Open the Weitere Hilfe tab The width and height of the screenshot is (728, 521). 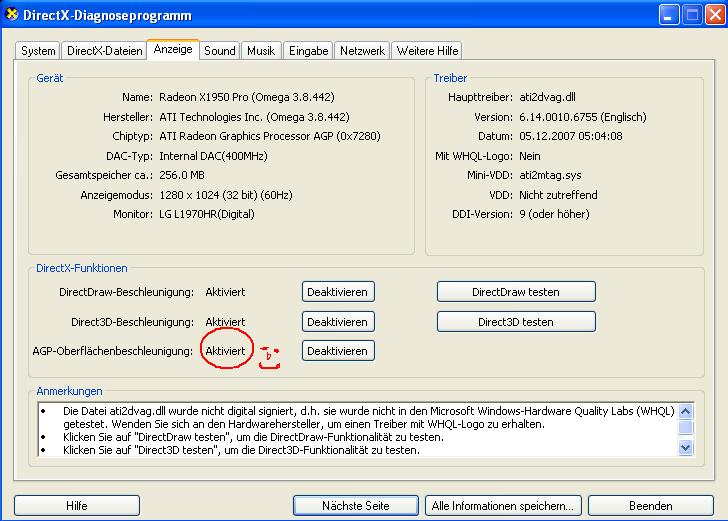(x=427, y=51)
